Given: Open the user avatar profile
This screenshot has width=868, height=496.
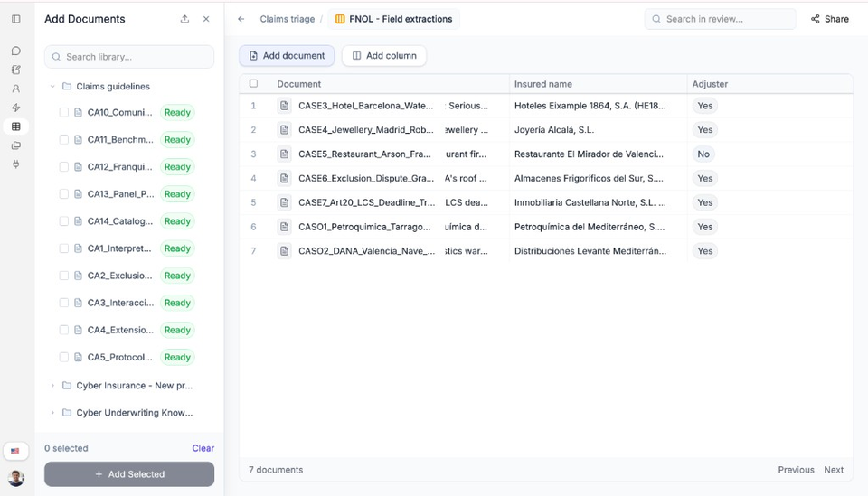Looking at the screenshot, I should pos(16,478).
